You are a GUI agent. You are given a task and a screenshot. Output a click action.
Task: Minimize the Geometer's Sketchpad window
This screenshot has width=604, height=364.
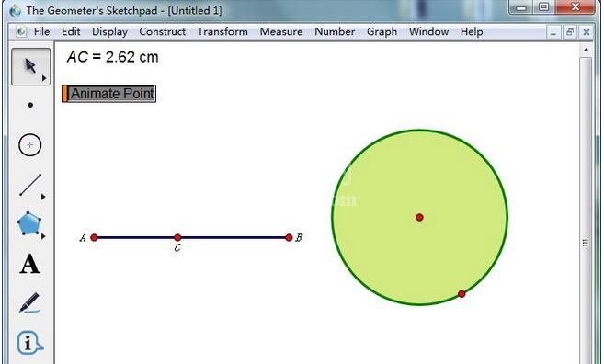pyautogui.click(x=521, y=7)
